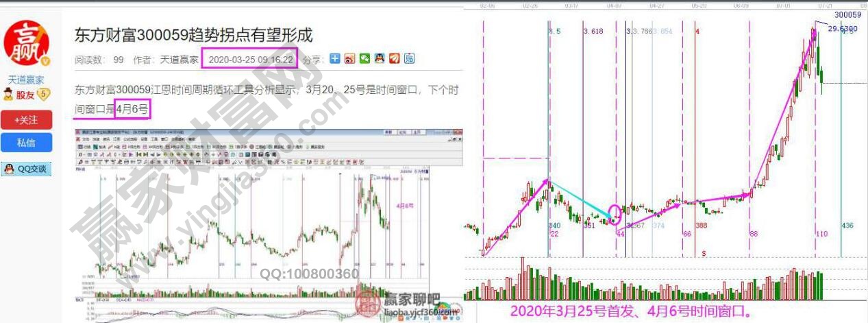This screenshot has width=868, height=323.
Task: Click the orange share icon beside QQ
Action: 394,60
